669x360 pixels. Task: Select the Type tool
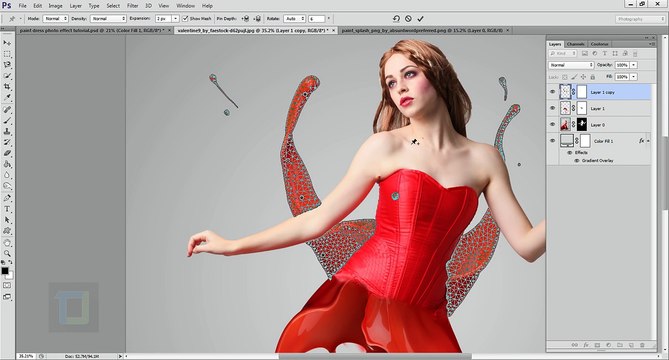pos(7,209)
